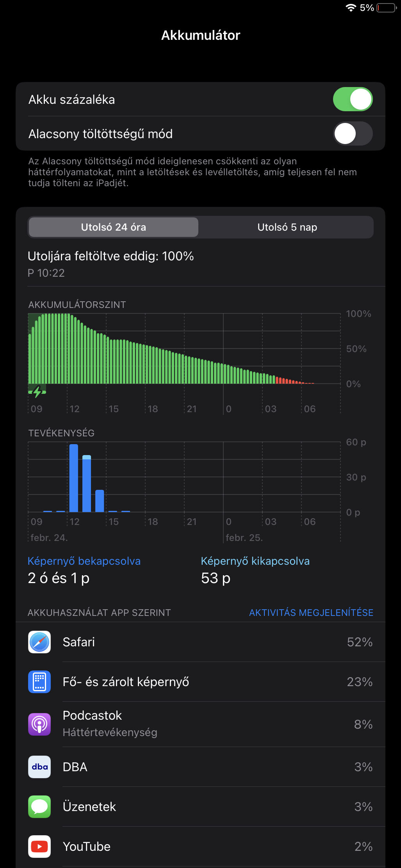Screen dimensions: 401x868
Task: Tap the Home and Lock Screen icon
Action: 39,682
